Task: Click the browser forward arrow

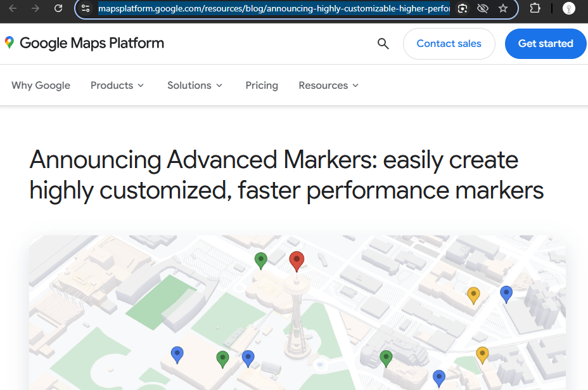Action: (x=35, y=8)
